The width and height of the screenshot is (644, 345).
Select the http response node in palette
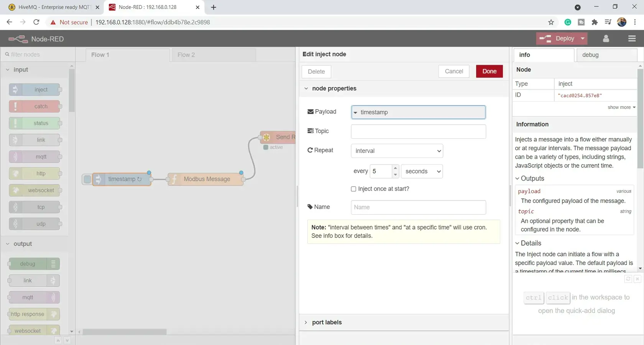[34, 314]
